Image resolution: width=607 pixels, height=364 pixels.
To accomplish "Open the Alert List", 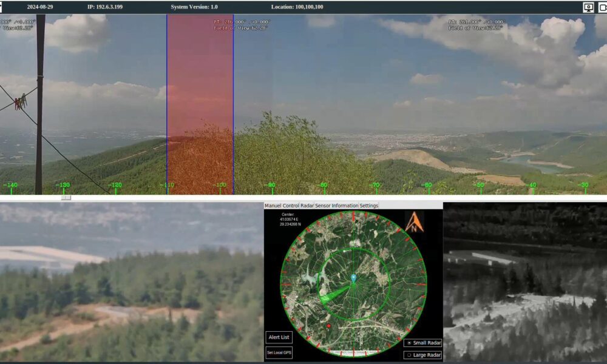I will click(x=279, y=337).
